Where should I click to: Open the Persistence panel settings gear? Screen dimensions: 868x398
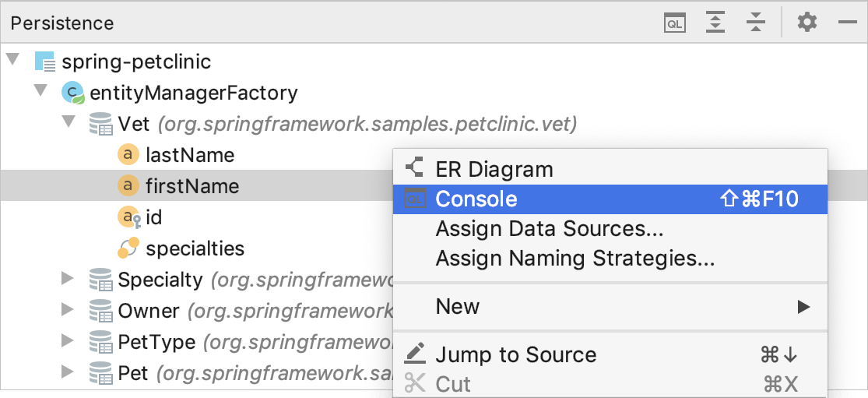(x=807, y=23)
